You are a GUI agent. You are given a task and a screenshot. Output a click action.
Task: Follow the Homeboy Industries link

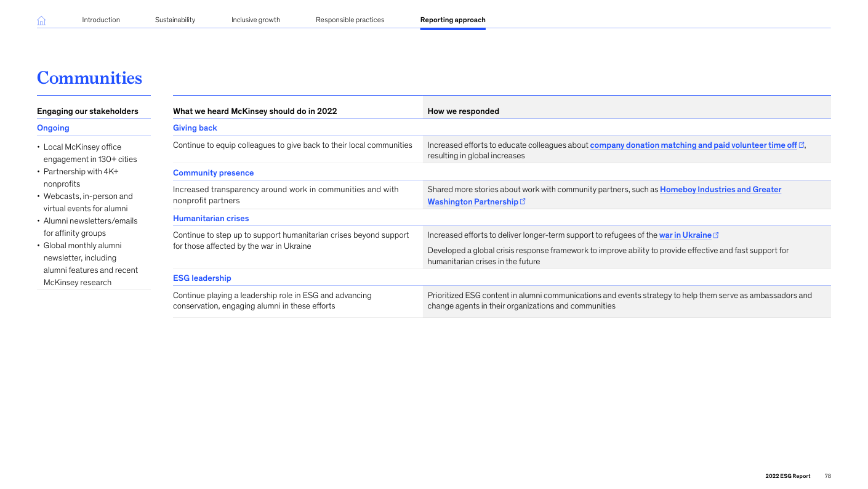point(720,190)
